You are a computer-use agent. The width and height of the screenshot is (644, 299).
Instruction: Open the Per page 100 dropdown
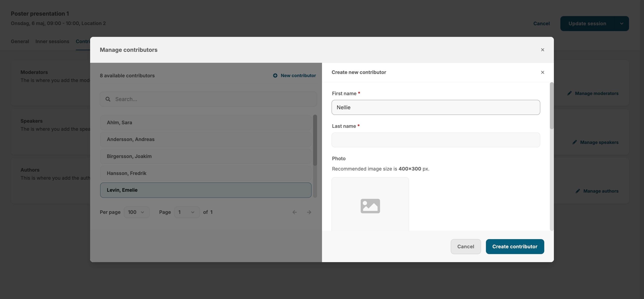136,212
